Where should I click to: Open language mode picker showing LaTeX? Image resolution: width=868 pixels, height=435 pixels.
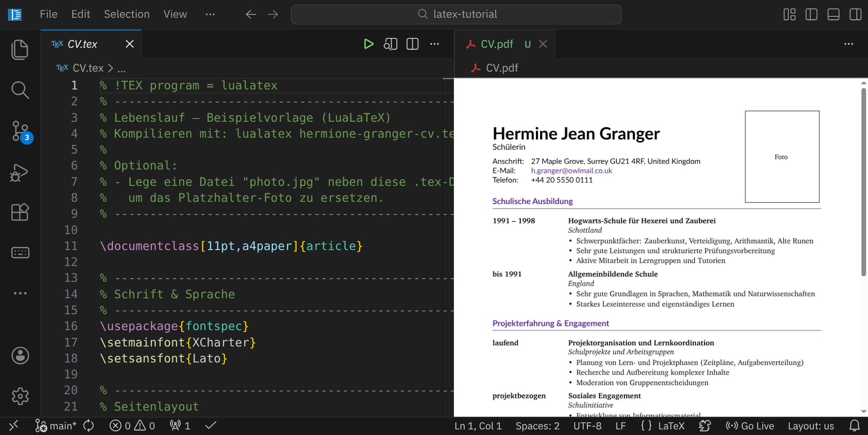tap(671, 426)
